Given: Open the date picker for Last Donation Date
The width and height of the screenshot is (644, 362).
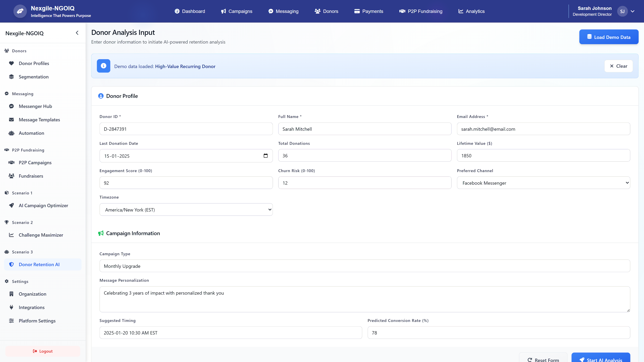Looking at the screenshot, I should (265, 155).
